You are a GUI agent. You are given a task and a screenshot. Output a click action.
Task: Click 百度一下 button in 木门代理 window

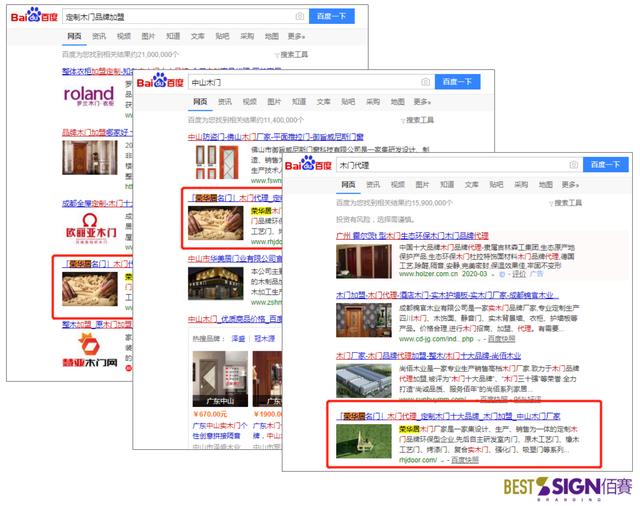pyautogui.click(x=606, y=164)
